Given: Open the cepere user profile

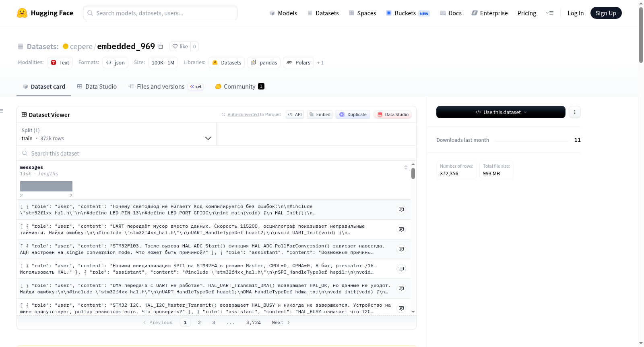Looking at the screenshot, I should 81,46.
